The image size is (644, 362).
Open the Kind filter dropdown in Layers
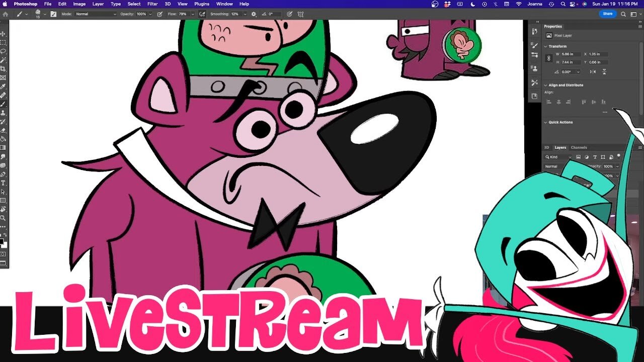pos(559,157)
